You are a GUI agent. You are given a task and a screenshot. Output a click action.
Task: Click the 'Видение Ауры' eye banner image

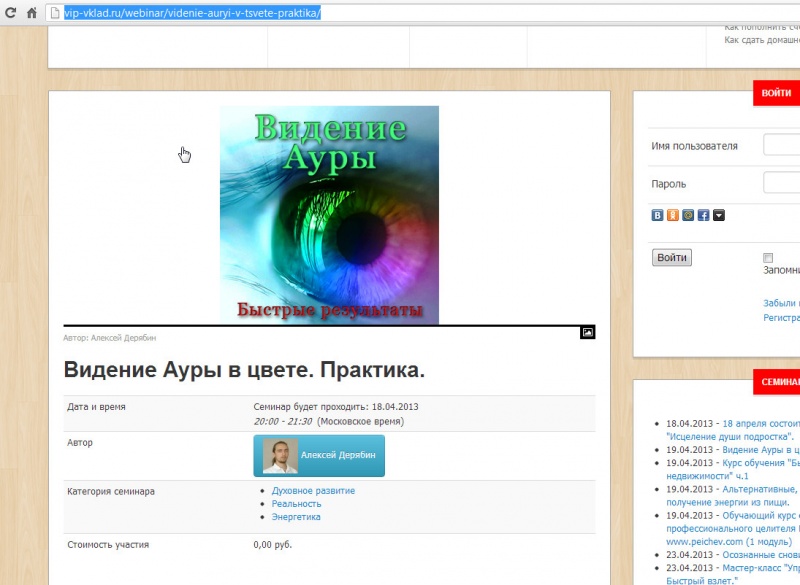[x=329, y=214]
